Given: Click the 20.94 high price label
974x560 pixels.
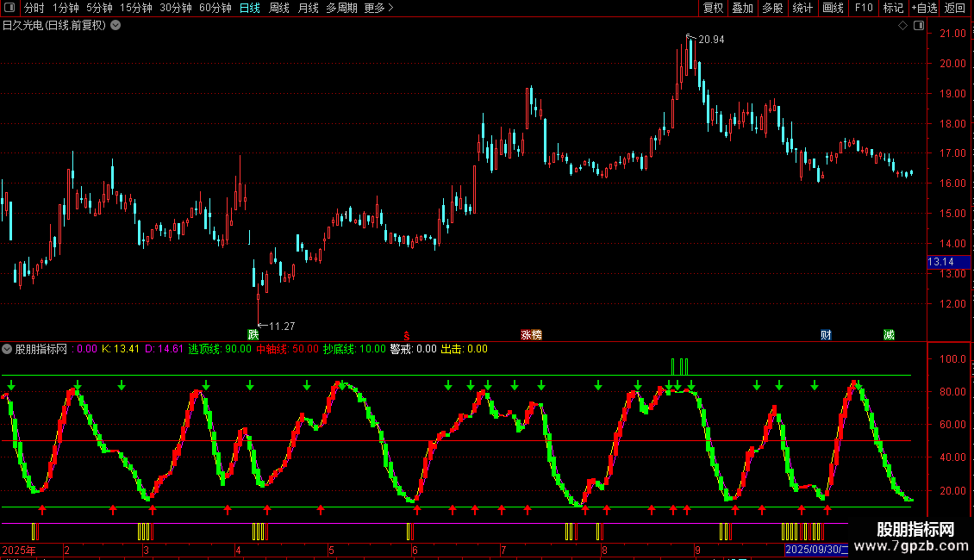Looking at the screenshot, I should [x=711, y=40].
